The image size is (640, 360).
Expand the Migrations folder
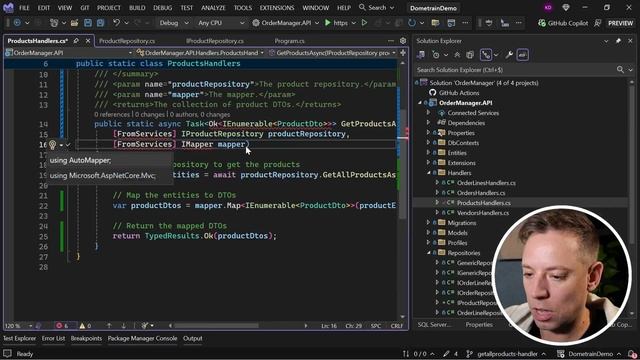point(429,223)
